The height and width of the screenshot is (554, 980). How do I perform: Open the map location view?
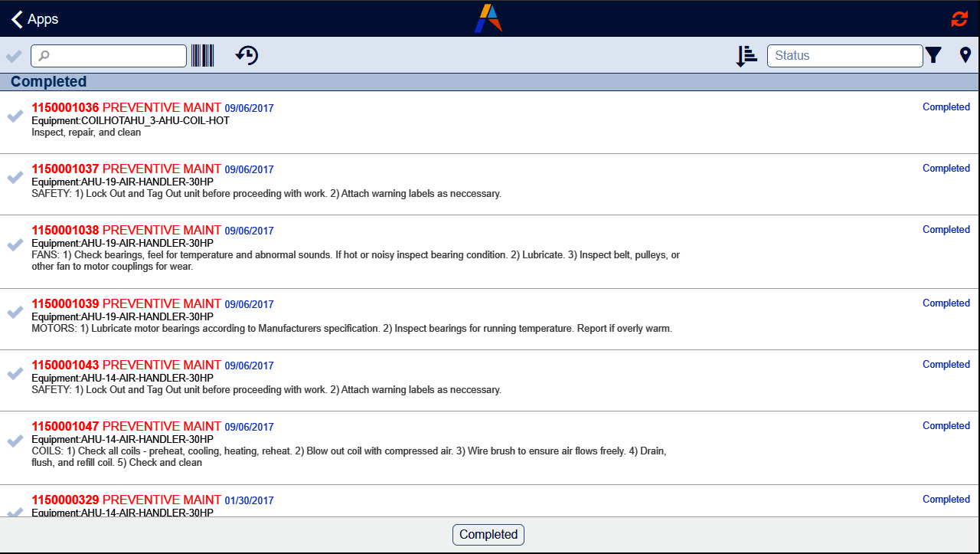(965, 55)
